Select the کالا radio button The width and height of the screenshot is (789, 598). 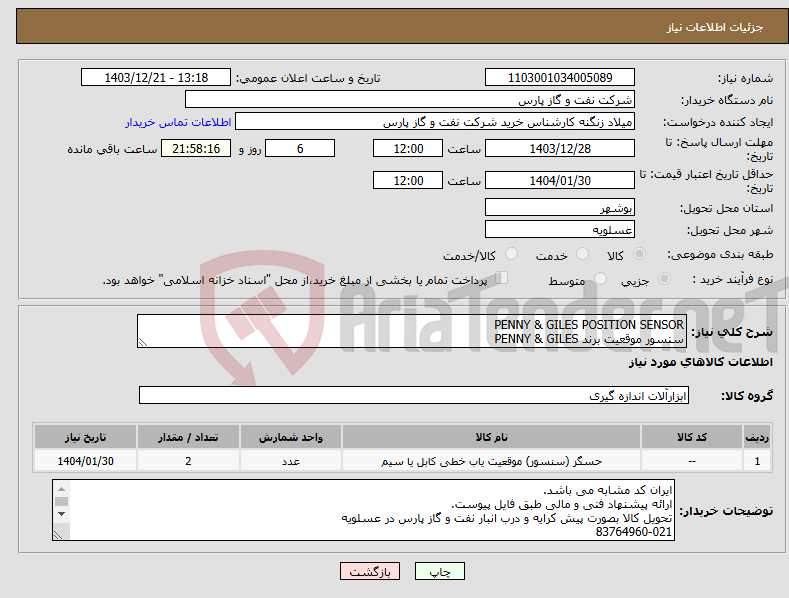pyautogui.click(x=639, y=254)
